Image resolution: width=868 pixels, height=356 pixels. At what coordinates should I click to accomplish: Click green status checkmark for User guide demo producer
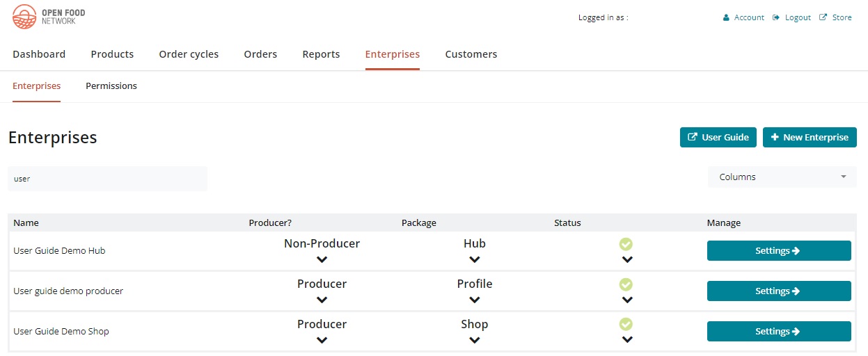[x=626, y=284]
